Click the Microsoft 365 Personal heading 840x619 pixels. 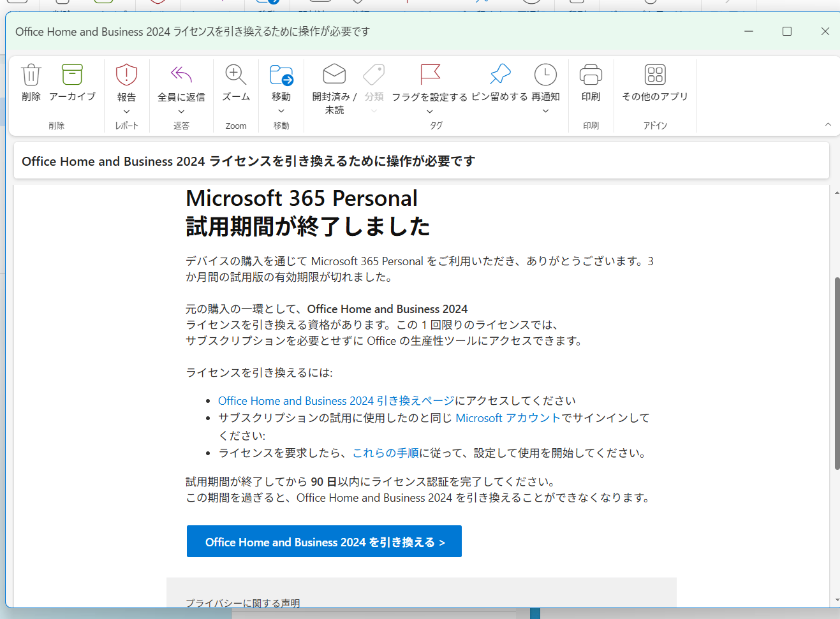pyautogui.click(x=302, y=198)
